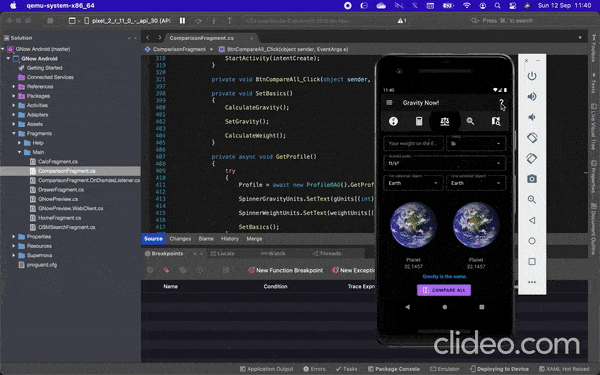Image resolution: width=600 pixels, height=375 pixels.
Task: Open CalcFragment.cs in solution tree
Action: pos(58,161)
